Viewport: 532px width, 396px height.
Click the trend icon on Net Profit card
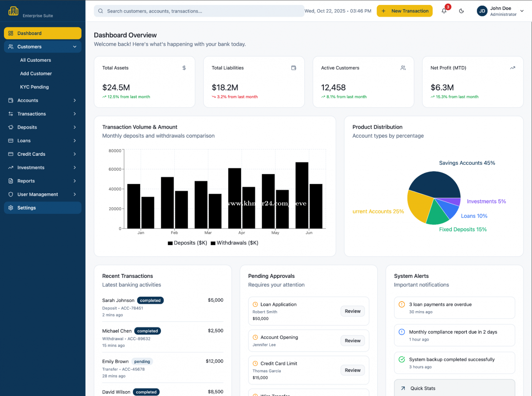tap(512, 68)
